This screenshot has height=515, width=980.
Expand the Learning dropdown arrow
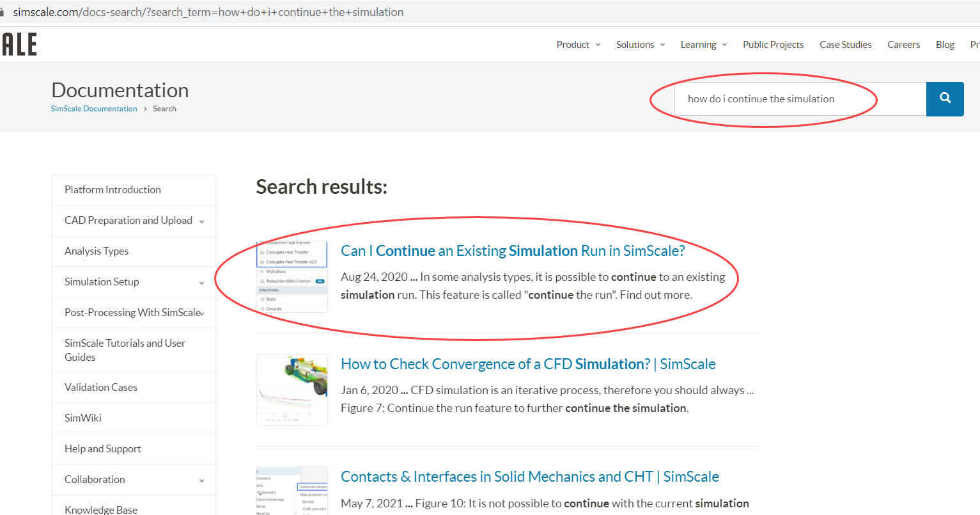[x=724, y=45]
